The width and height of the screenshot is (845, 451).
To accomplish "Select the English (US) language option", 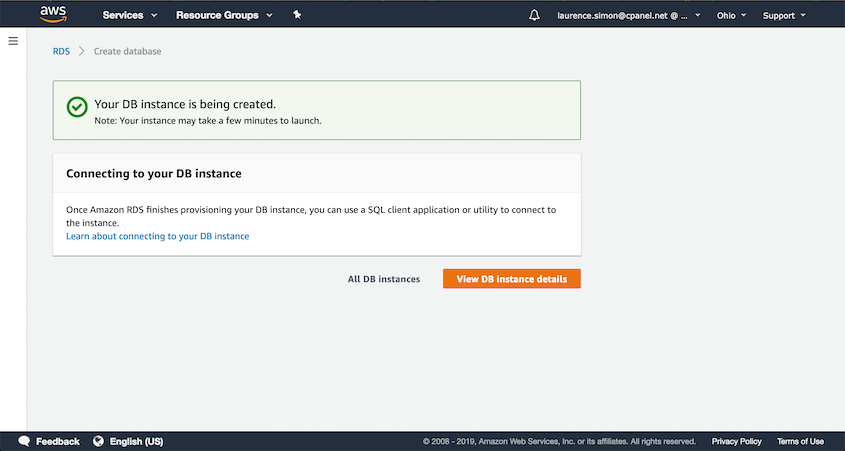I will click(136, 441).
